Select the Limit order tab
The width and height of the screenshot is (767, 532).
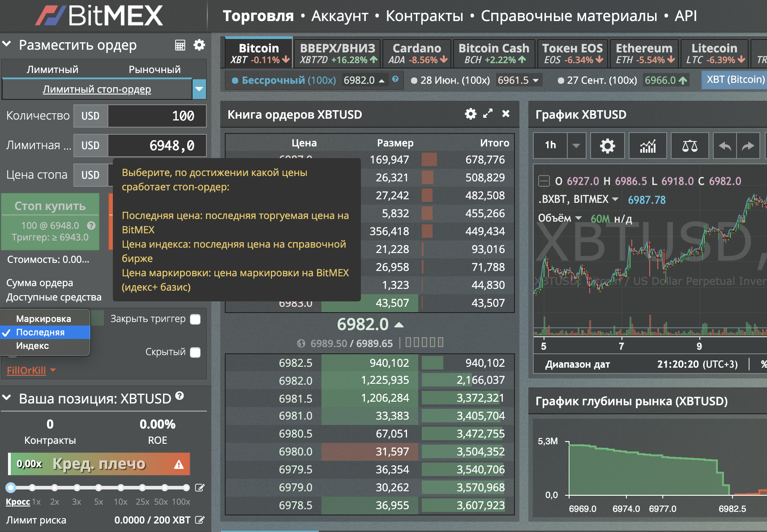pos(52,69)
